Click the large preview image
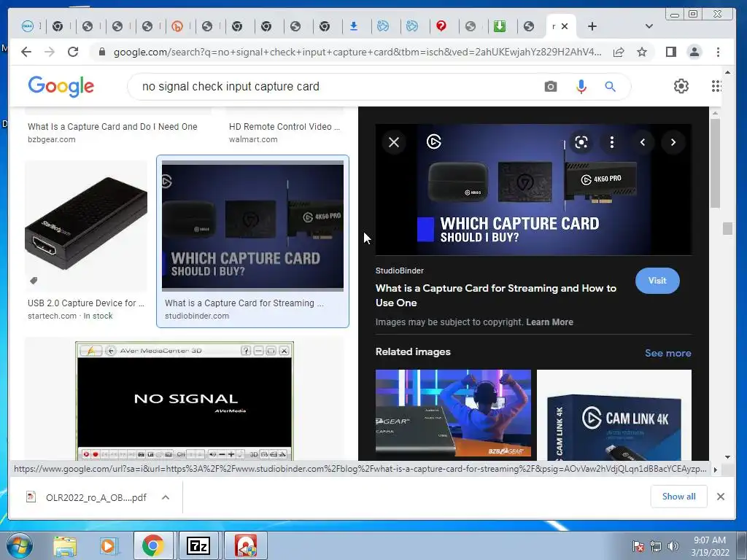This screenshot has width=747, height=560. tap(533, 190)
